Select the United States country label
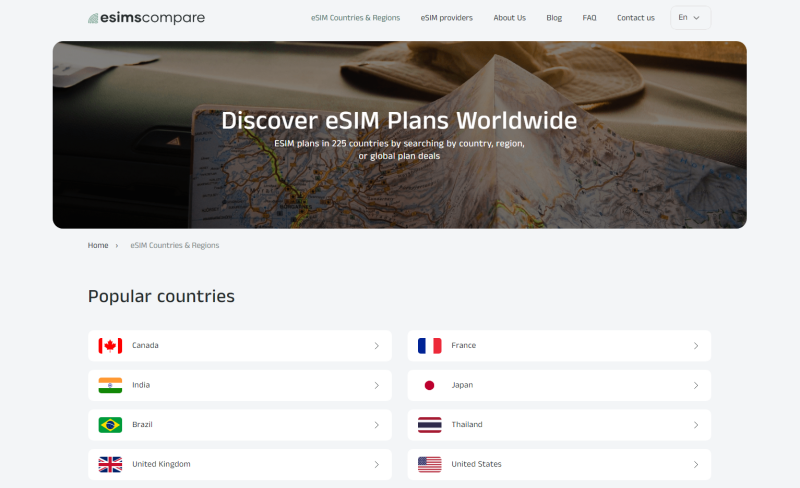800x488 pixels. [477, 464]
